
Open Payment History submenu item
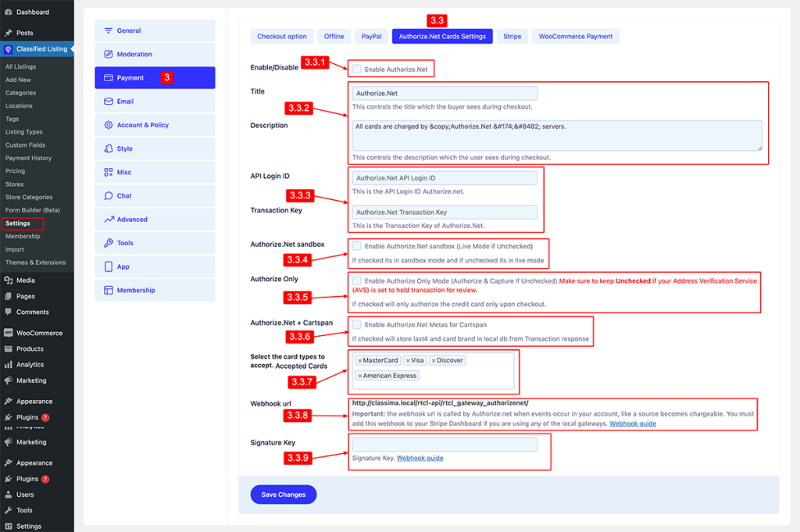29,158
